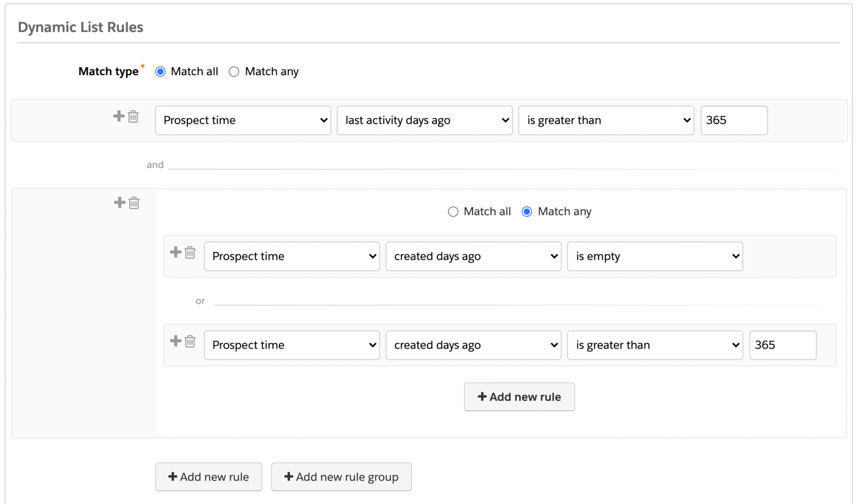Delete the last activity days ago rule

tap(133, 117)
